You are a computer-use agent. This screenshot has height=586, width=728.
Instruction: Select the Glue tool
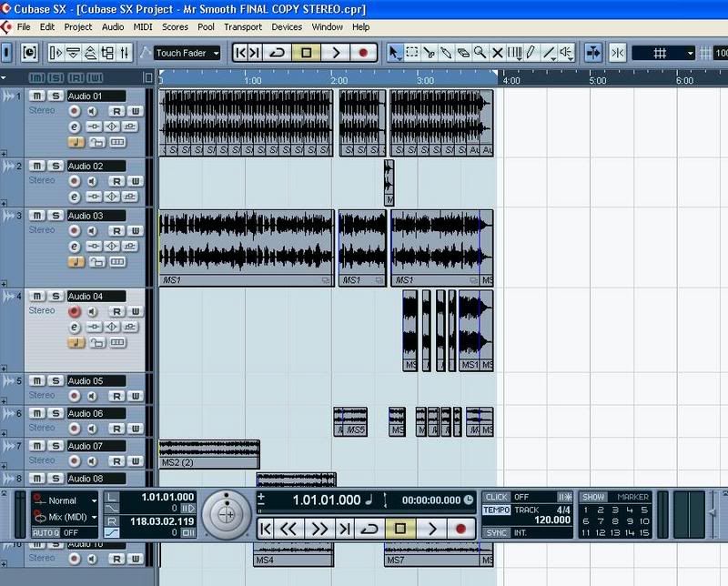pyautogui.click(x=446, y=53)
